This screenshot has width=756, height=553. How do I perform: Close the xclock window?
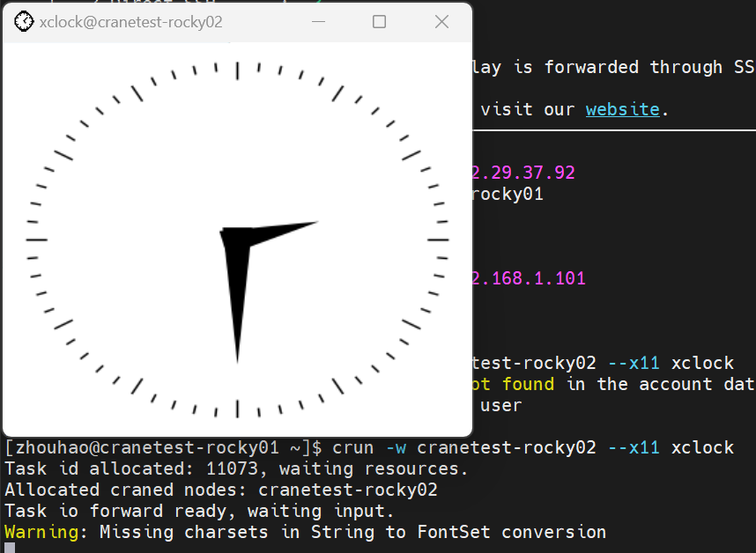(x=442, y=22)
